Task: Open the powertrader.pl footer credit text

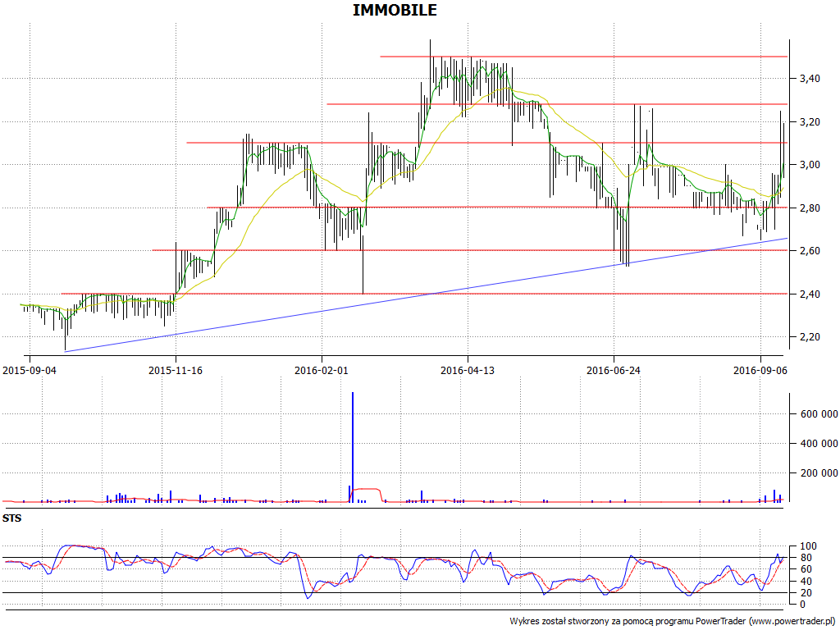Action: point(673,621)
